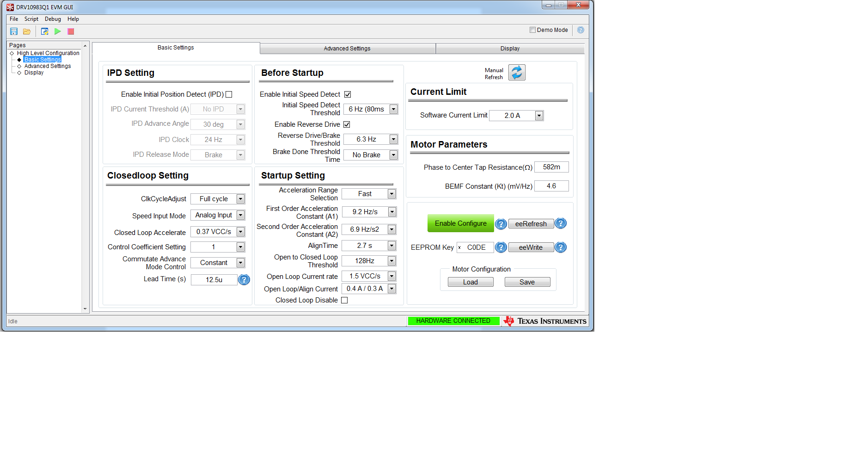Open Reverse Drive/Brake Threshold dropdown
The image size is (868, 469).
pos(371,139)
